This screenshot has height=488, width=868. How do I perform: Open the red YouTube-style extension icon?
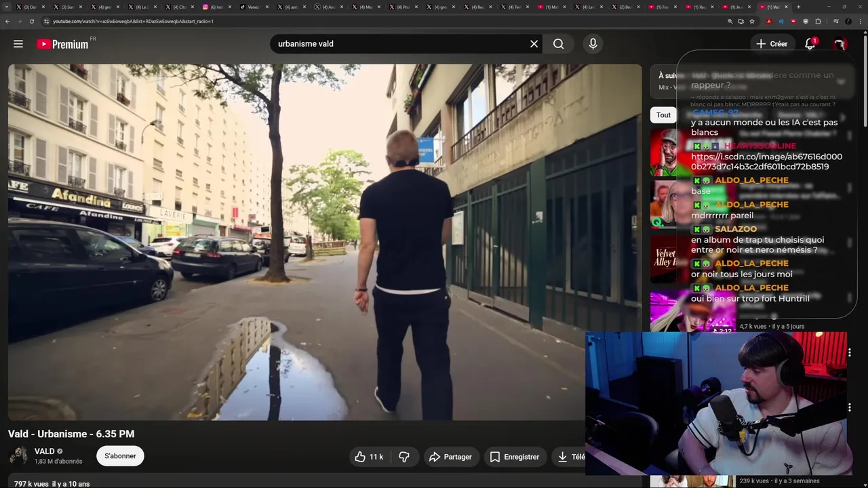793,21
